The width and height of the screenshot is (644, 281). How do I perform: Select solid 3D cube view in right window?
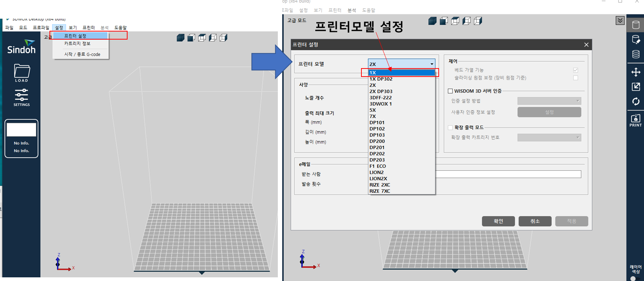point(433,21)
